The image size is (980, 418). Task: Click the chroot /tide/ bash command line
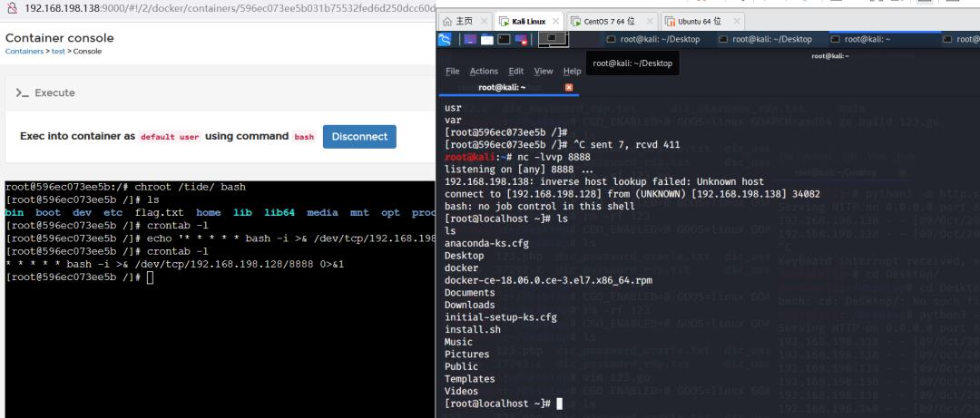125,187
